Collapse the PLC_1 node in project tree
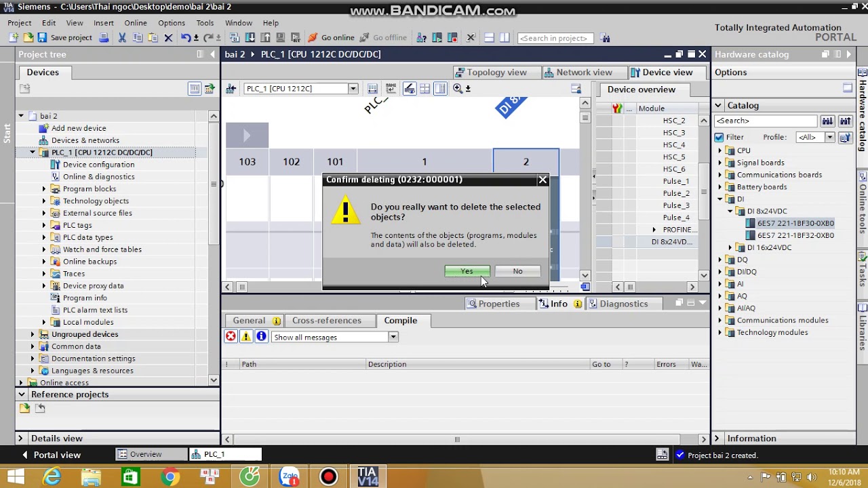Screen dimensions: 868x488 33,152
